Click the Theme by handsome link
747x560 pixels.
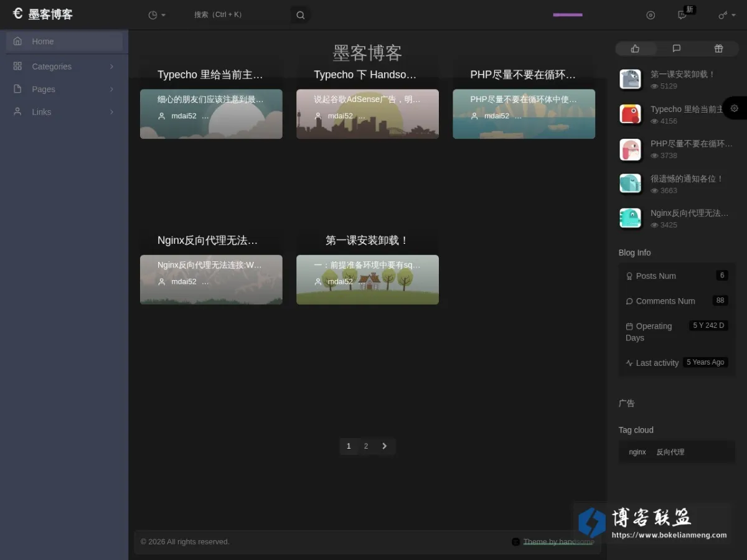tap(558, 541)
